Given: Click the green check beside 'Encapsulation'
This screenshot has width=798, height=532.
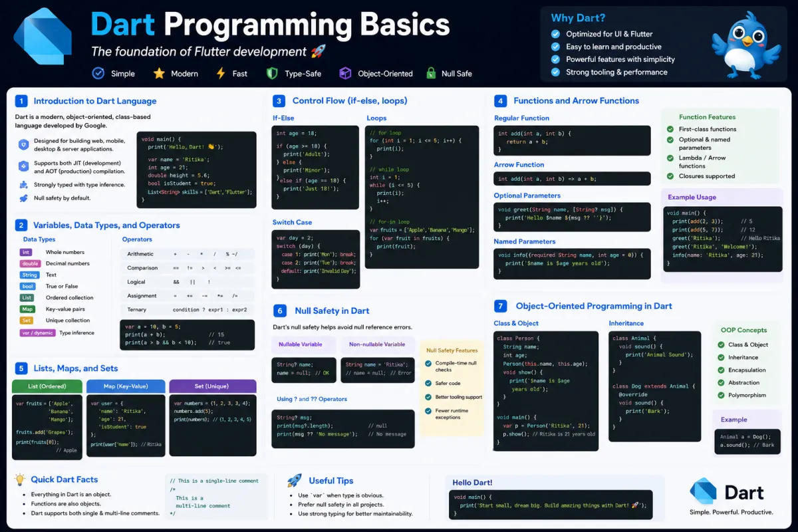Looking at the screenshot, I should coord(721,370).
